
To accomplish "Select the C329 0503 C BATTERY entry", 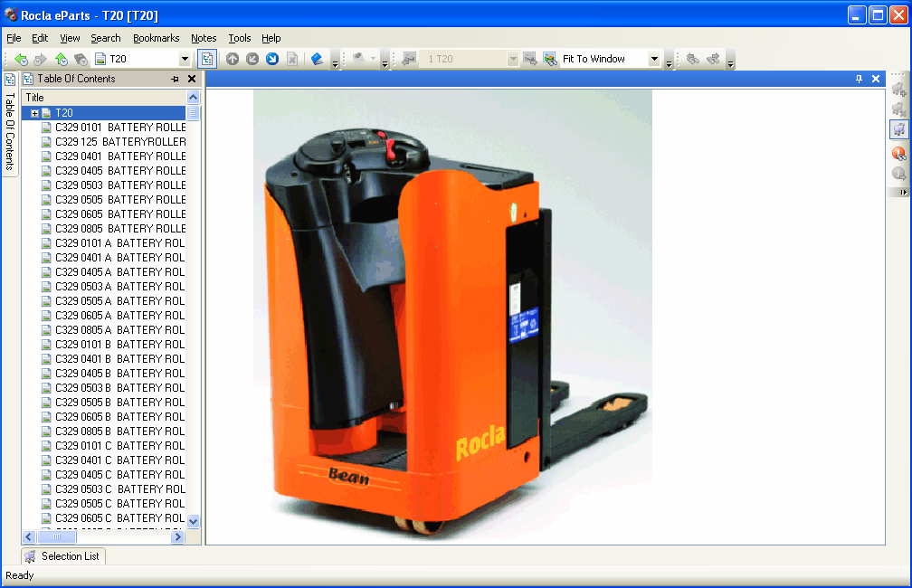I will click(x=113, y=489).
